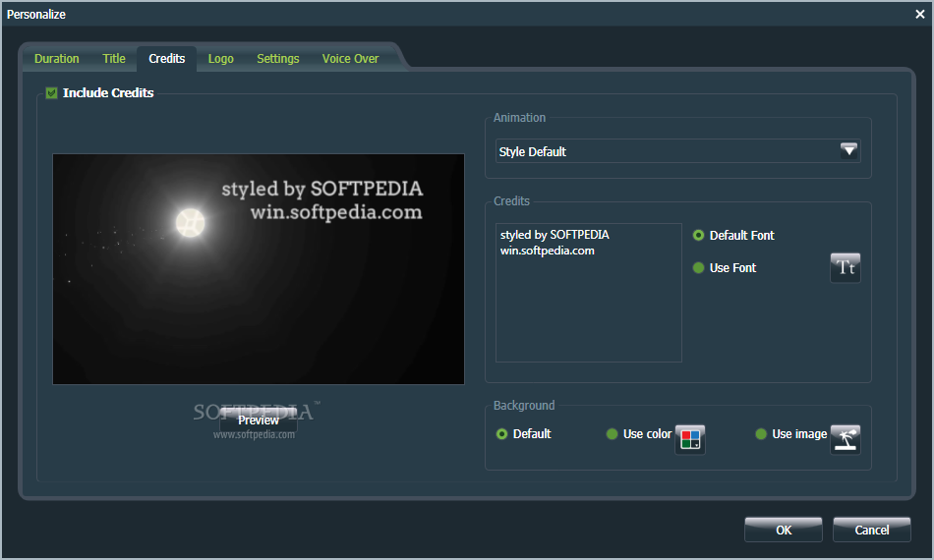The height and width of the screenshot is (560, 934).
Task: Click the 'win.softpedia.com' line in credits text
Action: click(548, 251)
